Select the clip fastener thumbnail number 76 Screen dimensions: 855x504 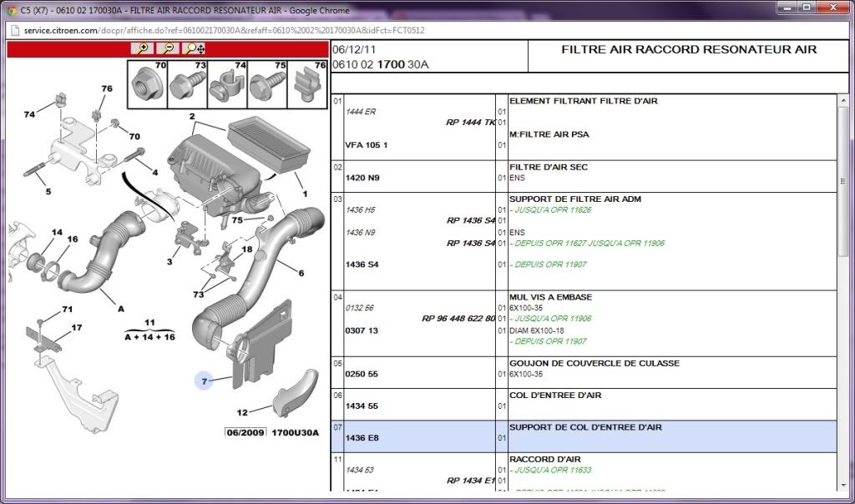307,84
